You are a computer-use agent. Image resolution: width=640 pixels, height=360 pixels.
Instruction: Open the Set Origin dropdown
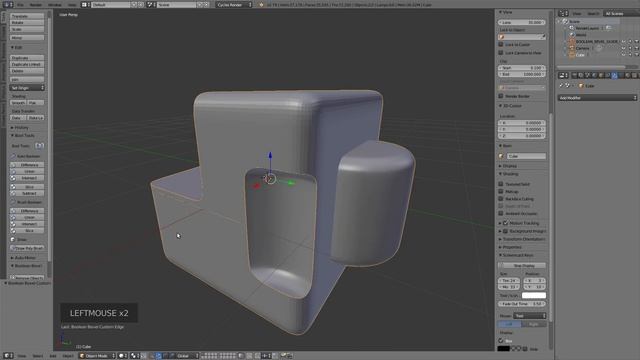point(27,88)
